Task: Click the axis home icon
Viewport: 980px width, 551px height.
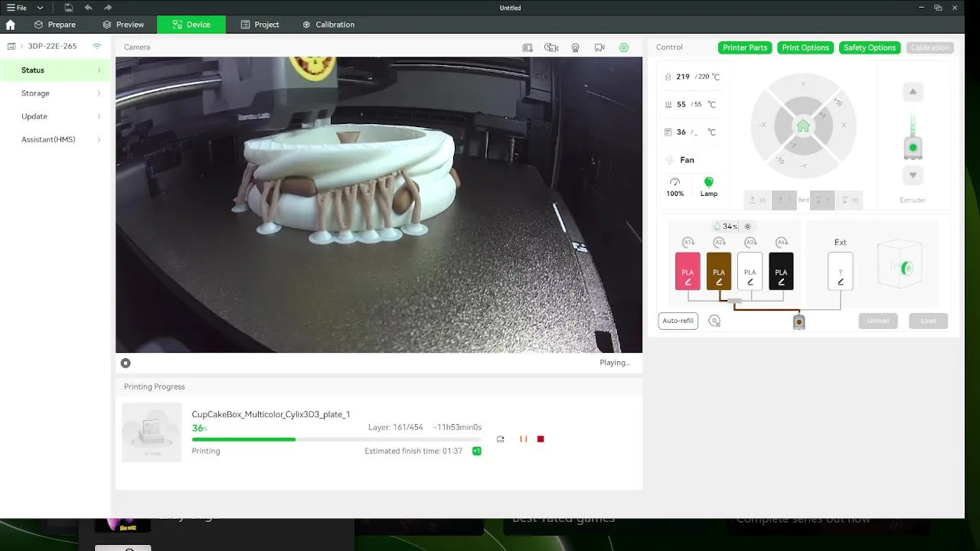Action: (x=803, y=126)
